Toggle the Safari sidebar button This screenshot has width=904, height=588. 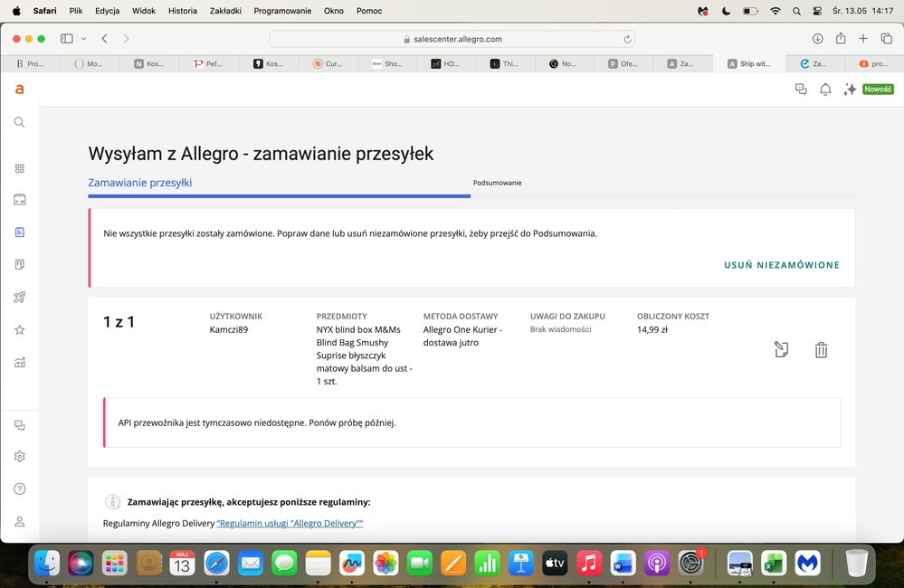pos(67,39)
